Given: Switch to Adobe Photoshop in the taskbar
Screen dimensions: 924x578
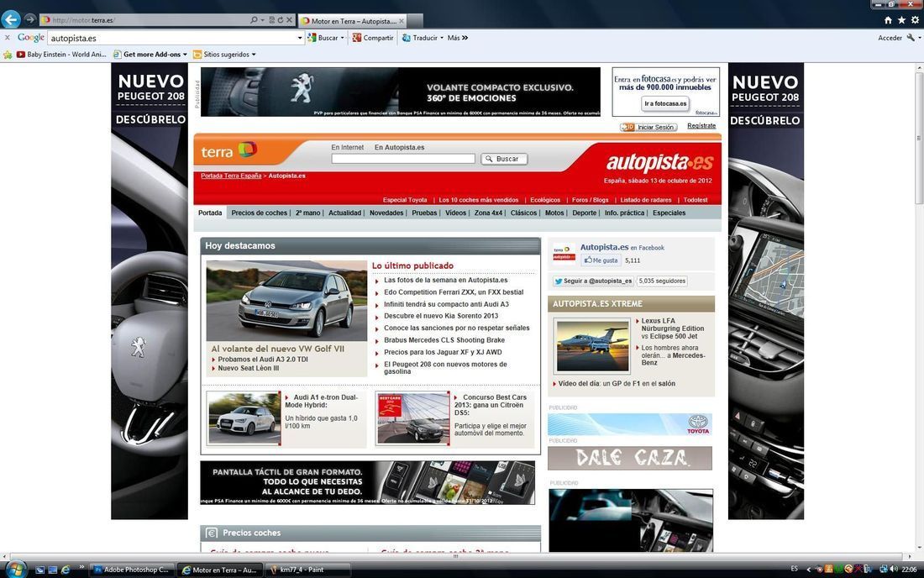Looking at the screenshot, I should pos(134,570).
